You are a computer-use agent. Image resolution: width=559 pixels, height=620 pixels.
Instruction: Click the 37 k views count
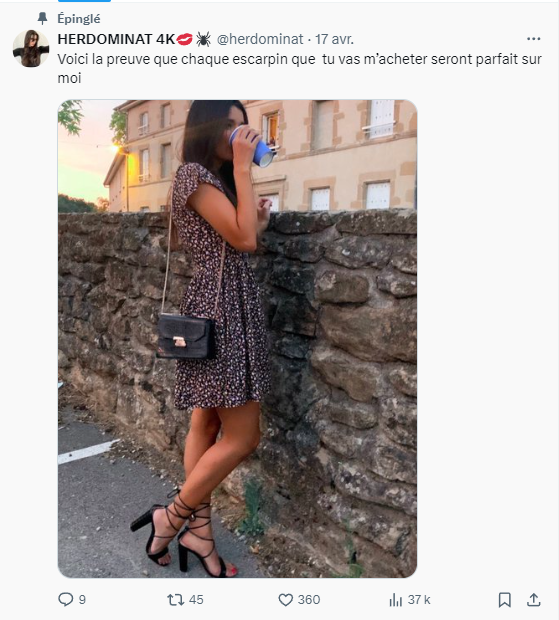tap(419, 600)
